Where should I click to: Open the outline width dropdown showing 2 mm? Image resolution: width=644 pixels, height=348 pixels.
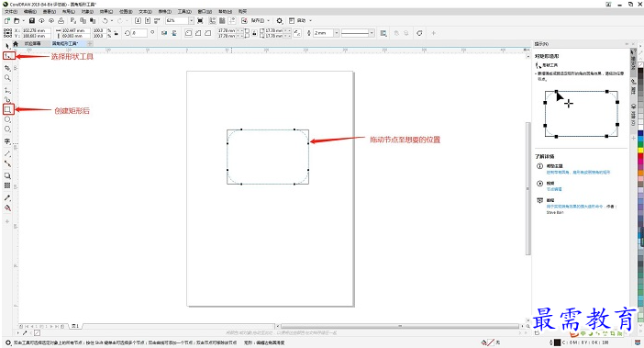337,33
